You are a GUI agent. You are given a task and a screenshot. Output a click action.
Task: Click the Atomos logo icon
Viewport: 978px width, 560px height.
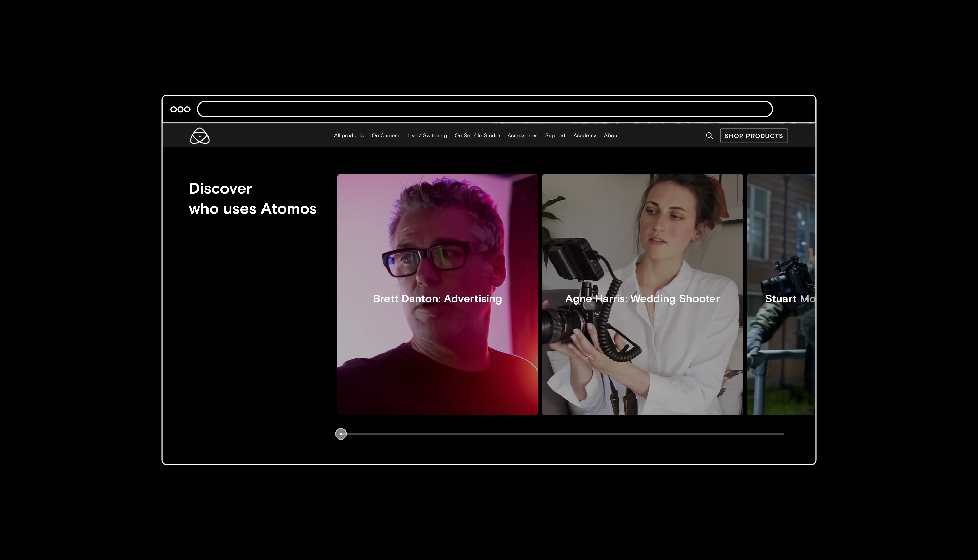coord(199,136)
